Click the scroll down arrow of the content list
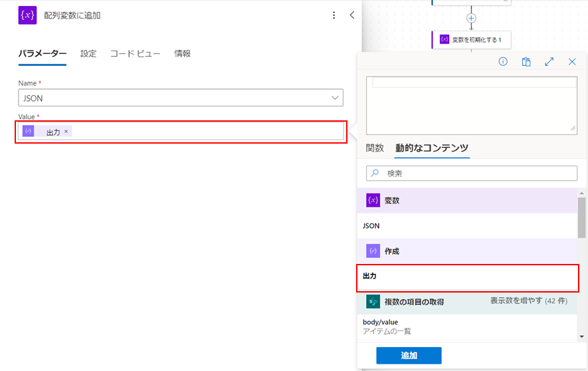The image size is (588, 371). pos(581,336)
